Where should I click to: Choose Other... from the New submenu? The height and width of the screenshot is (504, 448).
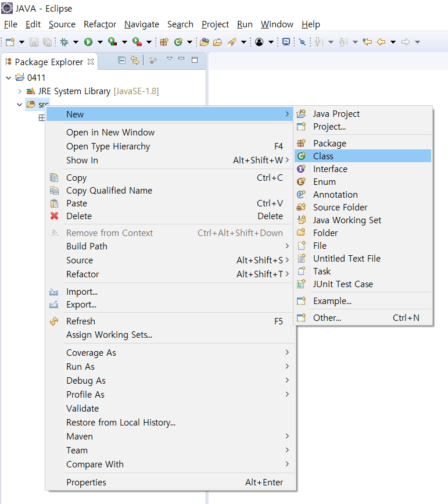click(x=363, y=318)
